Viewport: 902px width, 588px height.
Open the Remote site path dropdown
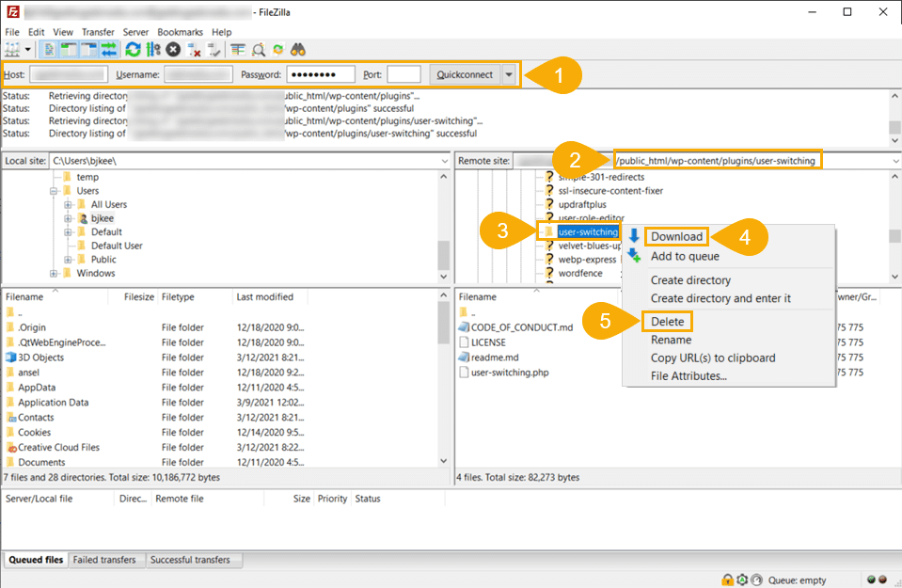[894, 160]
